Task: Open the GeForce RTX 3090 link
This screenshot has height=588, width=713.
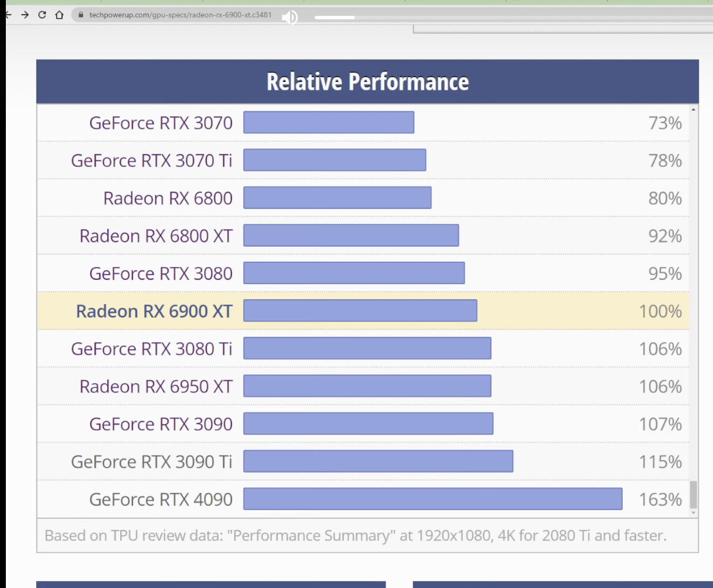Action: coord(161,424)
